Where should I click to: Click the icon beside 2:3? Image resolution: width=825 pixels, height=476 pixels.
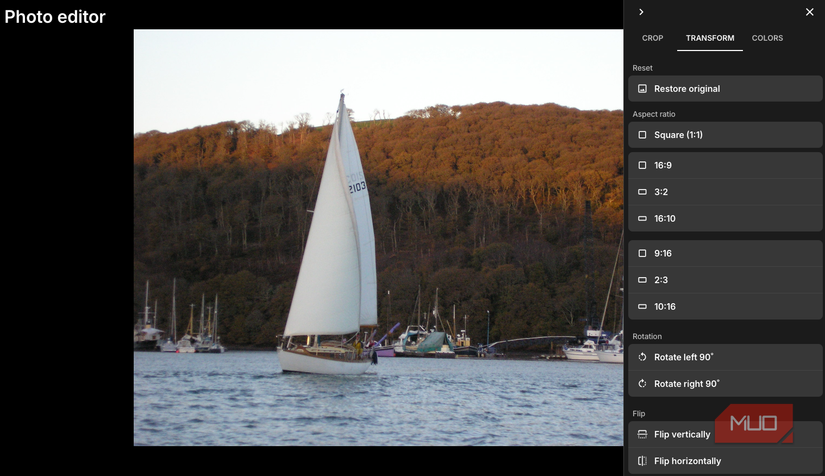pos(642,280)
